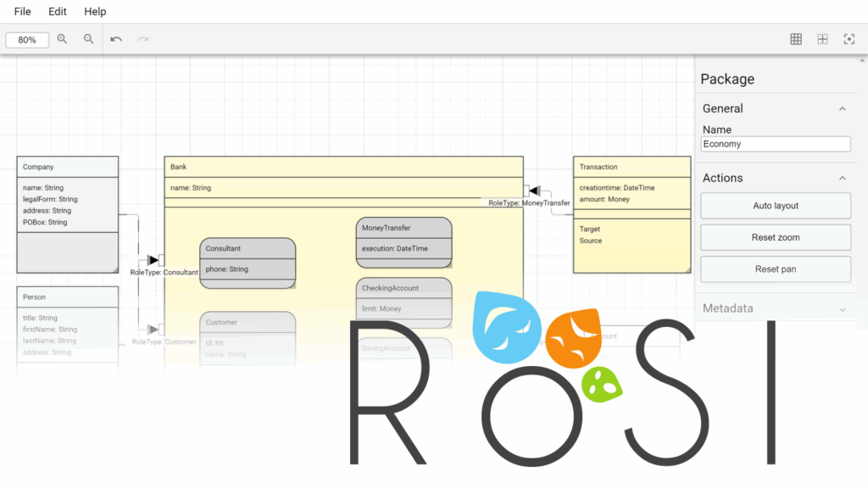Viewport: 868px width, 488px height.
Task: Click the 'execution: DateTime' attribute
Action: pyautogui.click(x=395, y=249)
